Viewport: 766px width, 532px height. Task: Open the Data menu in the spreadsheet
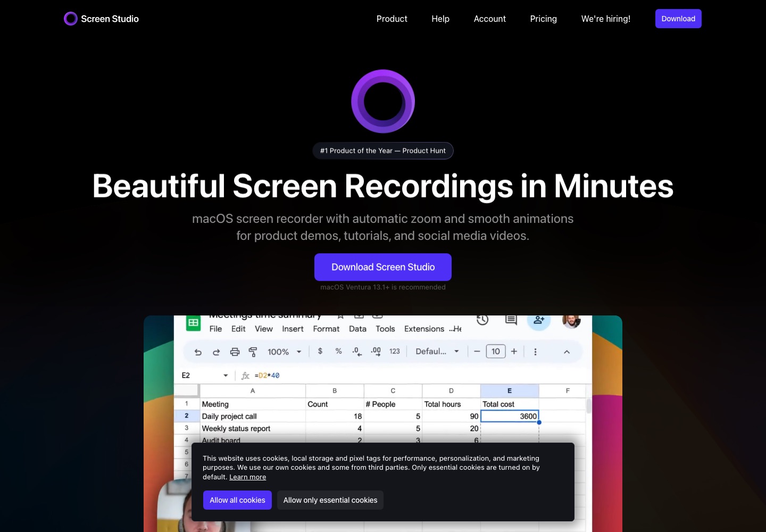[357, 329]
